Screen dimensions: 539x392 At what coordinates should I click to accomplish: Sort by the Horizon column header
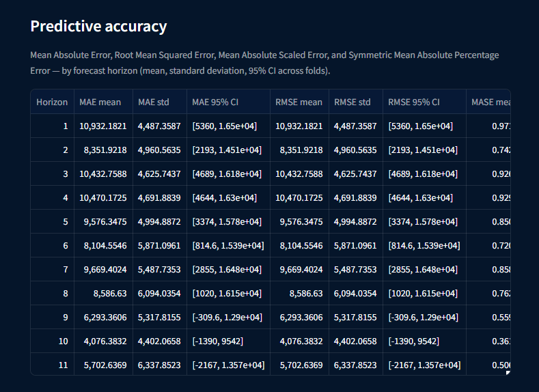coord(52,102)
